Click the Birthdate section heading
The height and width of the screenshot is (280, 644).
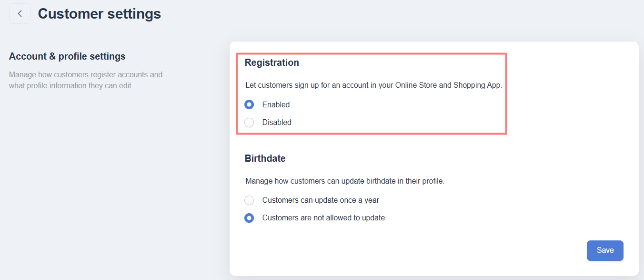(x=265, y=158)
